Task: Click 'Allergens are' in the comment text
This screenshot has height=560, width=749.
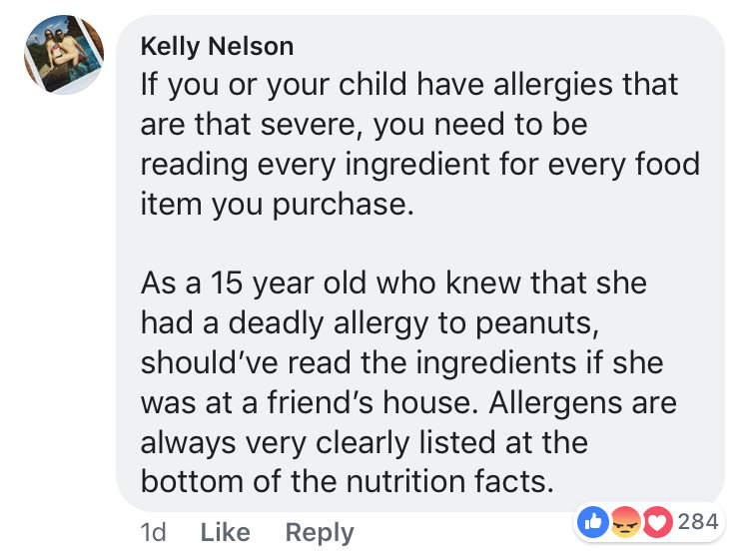Action: pyautogui.click(x=582, y=402)
